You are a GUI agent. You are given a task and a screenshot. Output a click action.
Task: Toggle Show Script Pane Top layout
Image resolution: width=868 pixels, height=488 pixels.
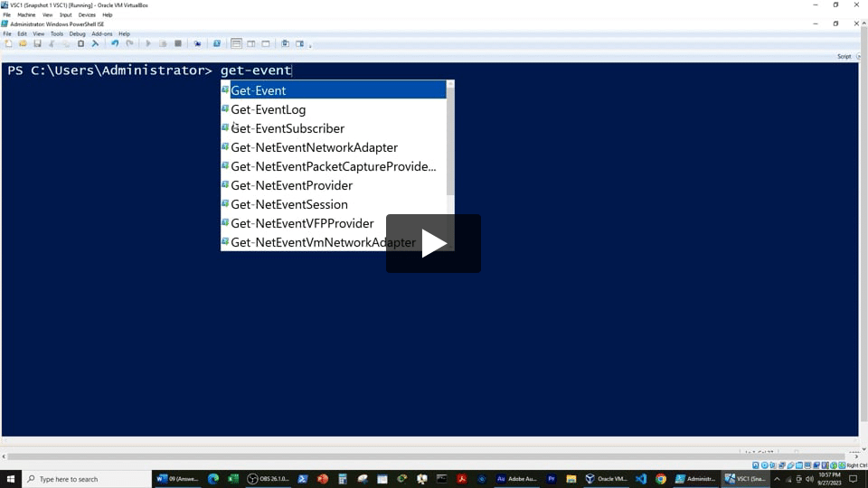pos(237,43)
